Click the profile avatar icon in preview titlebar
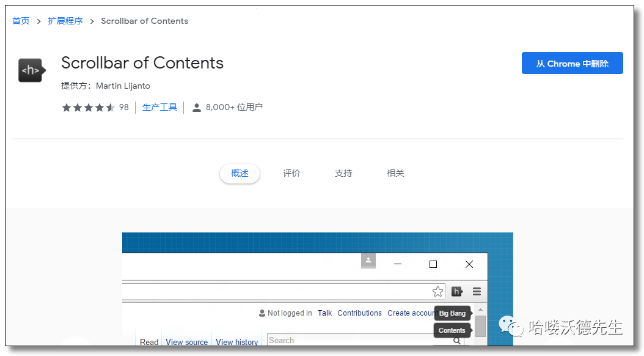Image resolution: width=644 pixels, height=356 pixels. coord(368,261)
